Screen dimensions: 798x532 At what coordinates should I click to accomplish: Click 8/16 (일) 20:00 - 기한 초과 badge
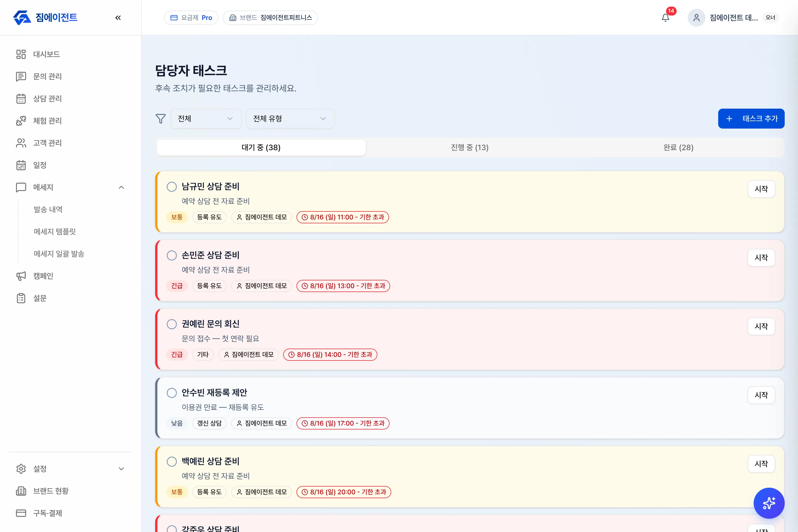click(x=344, y=492)
